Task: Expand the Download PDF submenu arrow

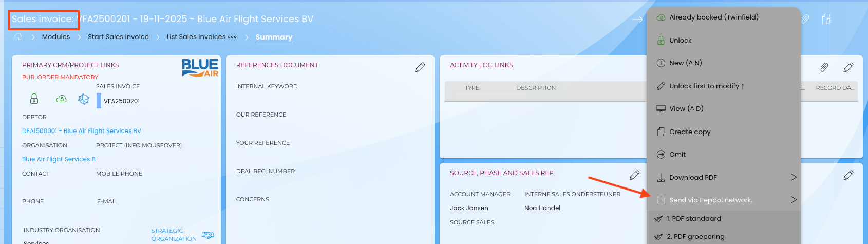Action: (x=794, y=177)
